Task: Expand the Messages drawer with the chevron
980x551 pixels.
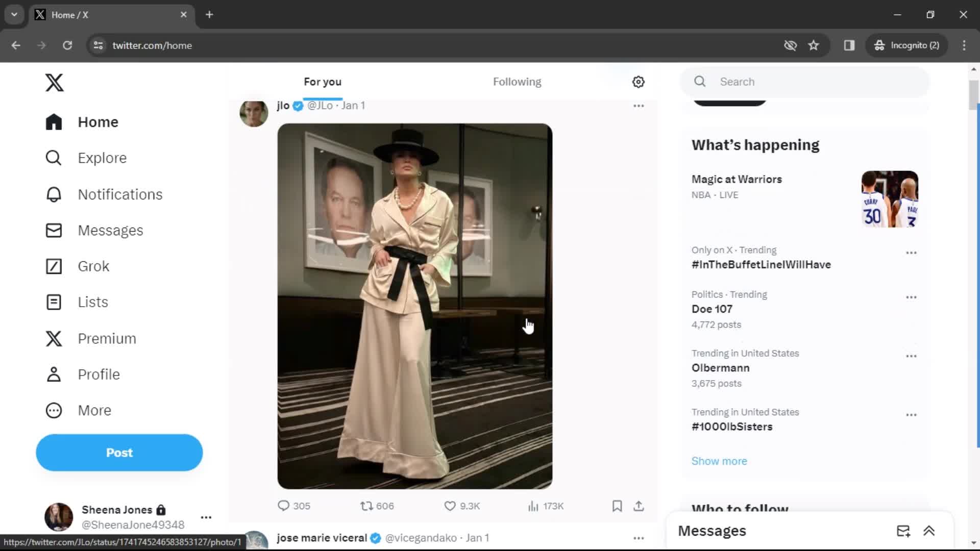Action: (x=930, y=531)
